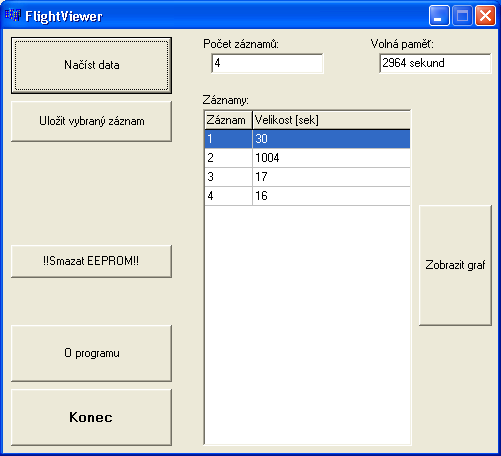Click the FlightViewer title bar app icon

click(13, 15)
